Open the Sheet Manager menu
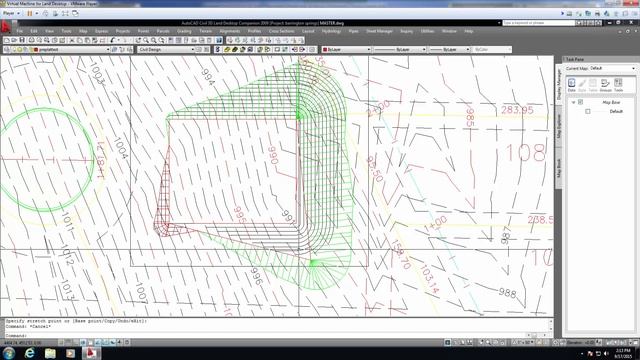Image resolution: width=640 pixels, height=360 pixels. click(x=379, y=31)
